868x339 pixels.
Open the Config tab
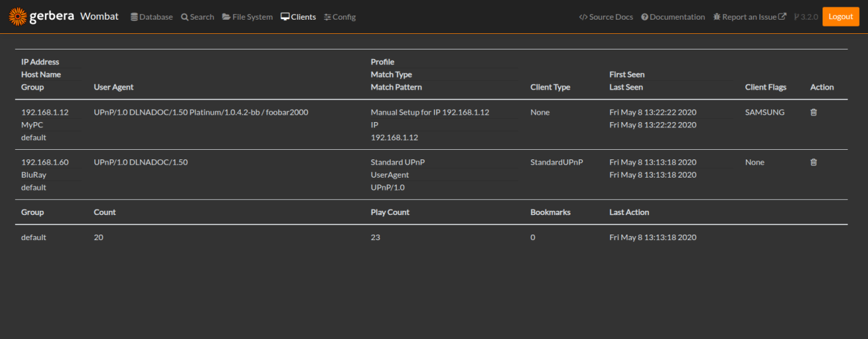[x=340, y=17]
